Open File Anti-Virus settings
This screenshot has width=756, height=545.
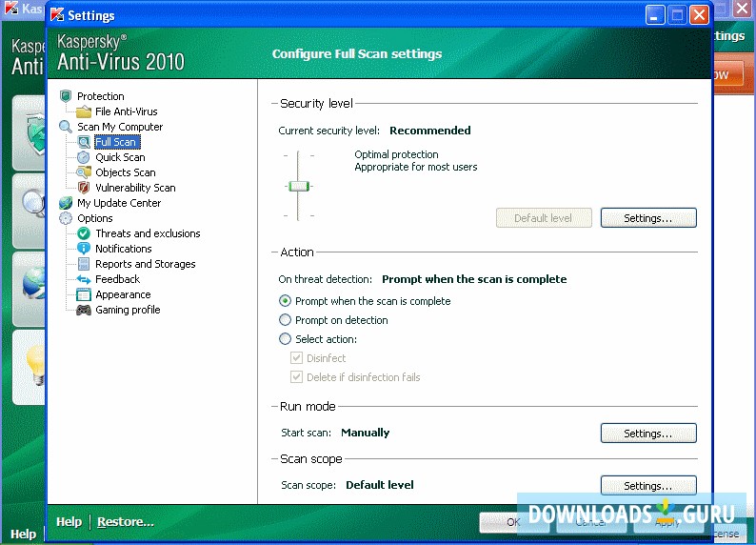(x=127, y=111)
